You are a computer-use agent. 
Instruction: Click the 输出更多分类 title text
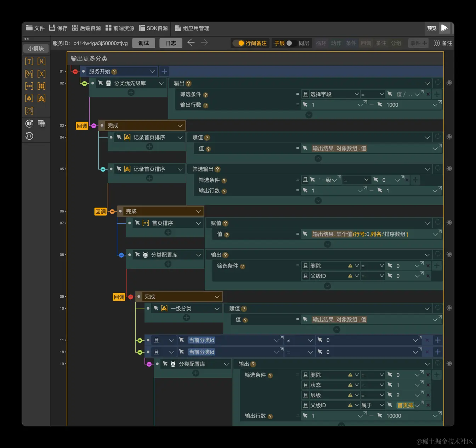(89, 58)
